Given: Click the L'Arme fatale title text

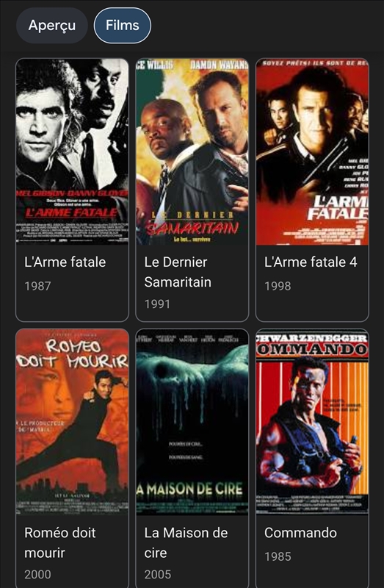Looking at the screenshot, I should coord(65,262).
